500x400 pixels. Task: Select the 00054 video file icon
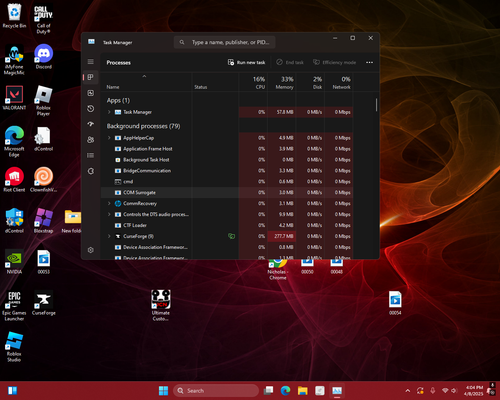(x=395, y=303)
